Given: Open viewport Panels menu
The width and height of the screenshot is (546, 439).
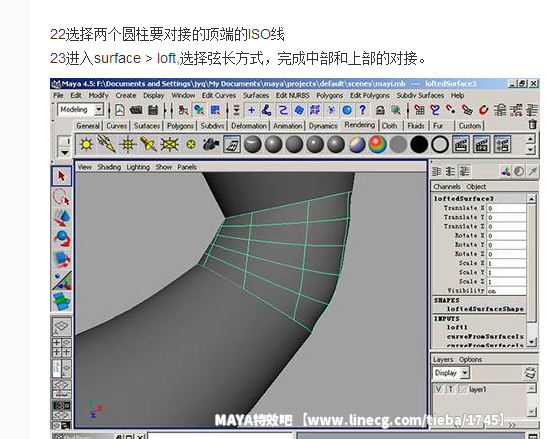Looking at the screenshot, I should click(x=187, y=167).
